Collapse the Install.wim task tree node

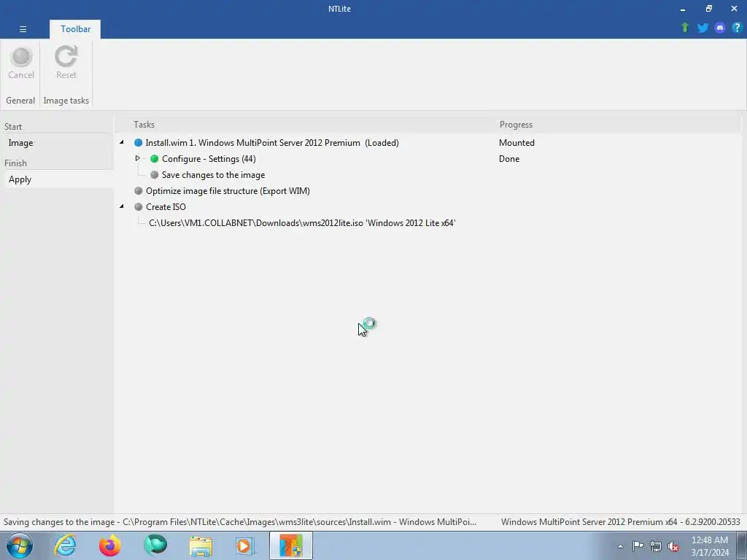(122, 142)
